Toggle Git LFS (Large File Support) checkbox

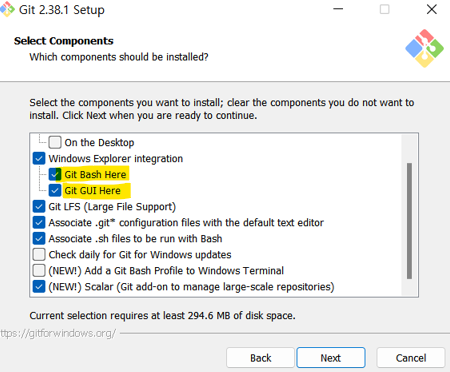click(39, 206)
